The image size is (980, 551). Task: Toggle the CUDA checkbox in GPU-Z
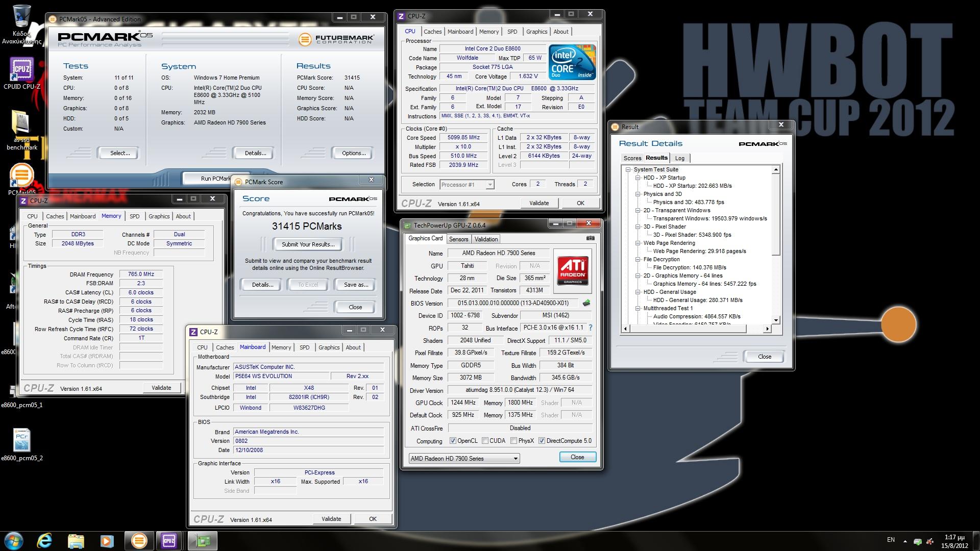[x=485, y=441]
